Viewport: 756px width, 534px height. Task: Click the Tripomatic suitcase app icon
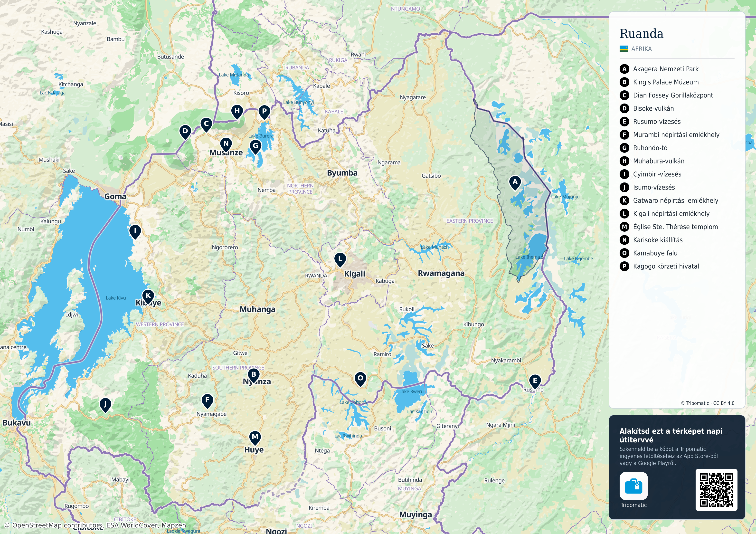633,486
